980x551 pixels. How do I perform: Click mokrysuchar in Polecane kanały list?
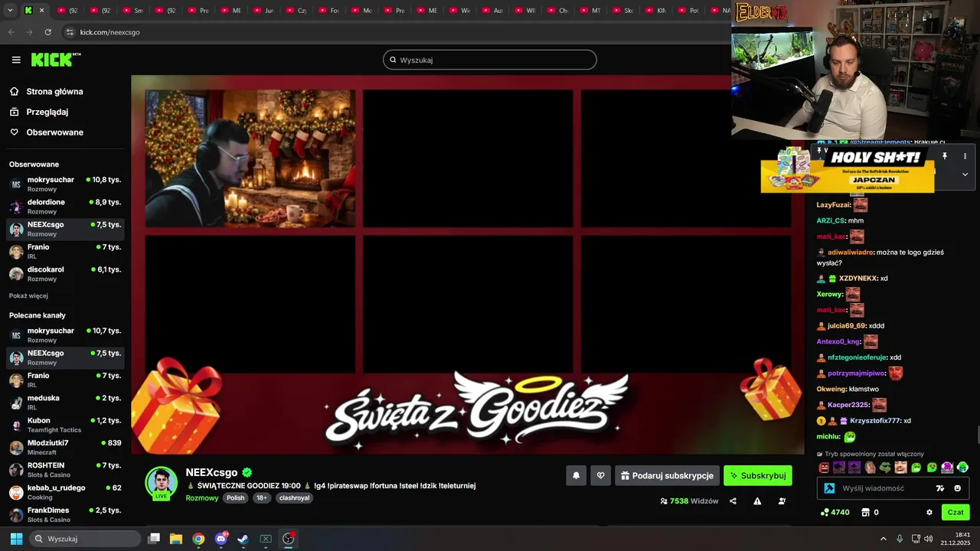(x=65, y=335)
